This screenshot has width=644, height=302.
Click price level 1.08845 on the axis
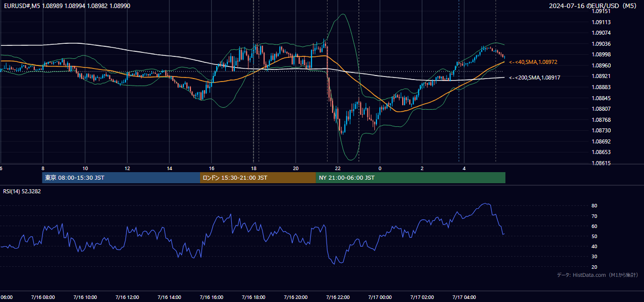601,98
